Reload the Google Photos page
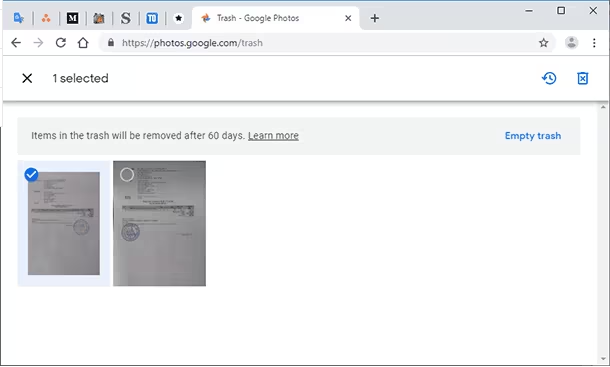610x367 pixels. click(x=61, y=42)
